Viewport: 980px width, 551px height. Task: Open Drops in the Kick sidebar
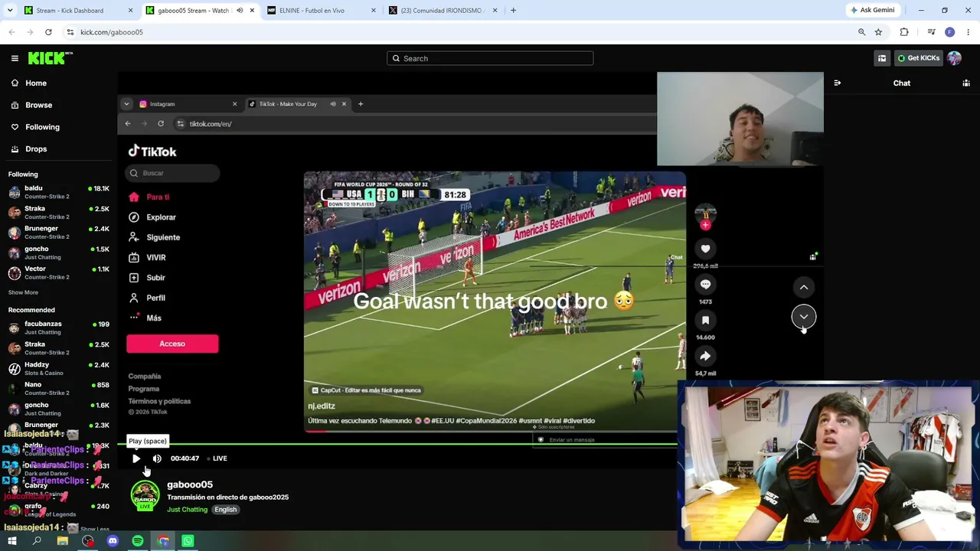pos(36,149)
